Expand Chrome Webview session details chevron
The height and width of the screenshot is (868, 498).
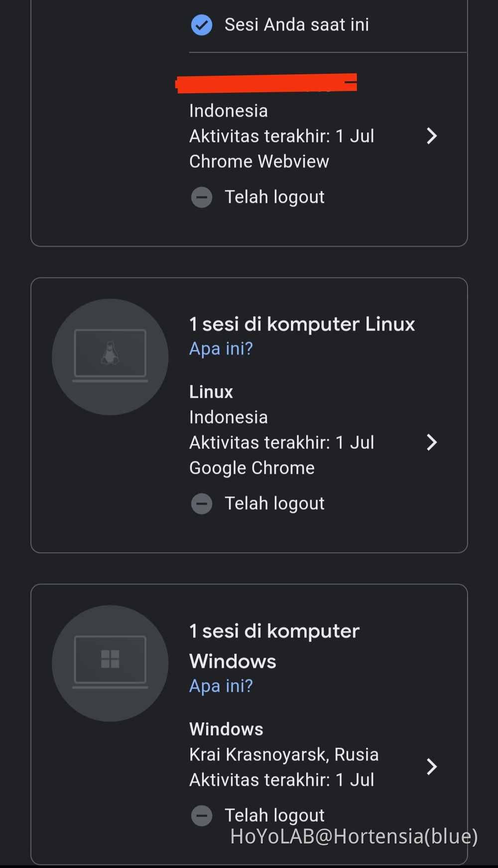click(432, 136)
